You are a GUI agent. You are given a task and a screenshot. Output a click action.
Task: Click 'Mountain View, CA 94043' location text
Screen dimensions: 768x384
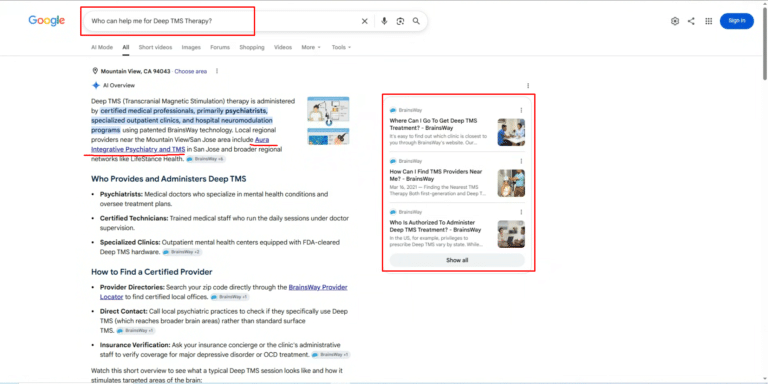(x=136, y=71)
